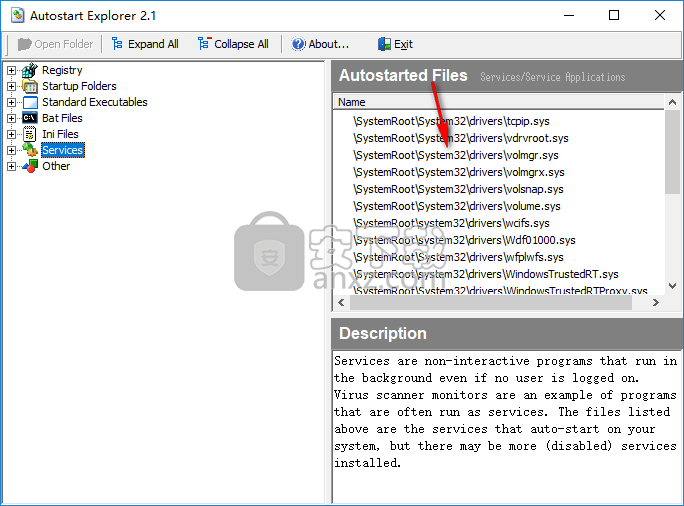The width and height of the screenshot is (684, 506).
Task: Click the horizontal scroll left arrow
Action: tap(342, 302)
